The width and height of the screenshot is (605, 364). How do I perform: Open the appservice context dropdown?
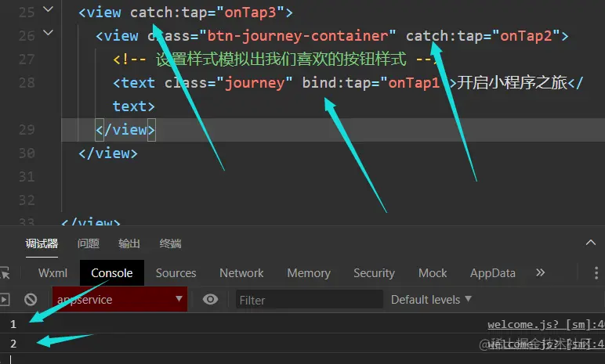(x=120, y=299)
